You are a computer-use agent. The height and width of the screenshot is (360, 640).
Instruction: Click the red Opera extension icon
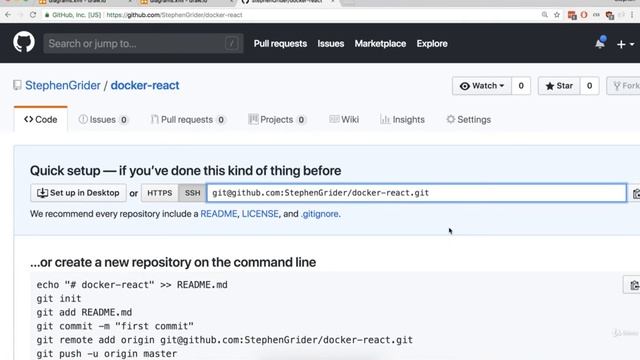point(584,15)
